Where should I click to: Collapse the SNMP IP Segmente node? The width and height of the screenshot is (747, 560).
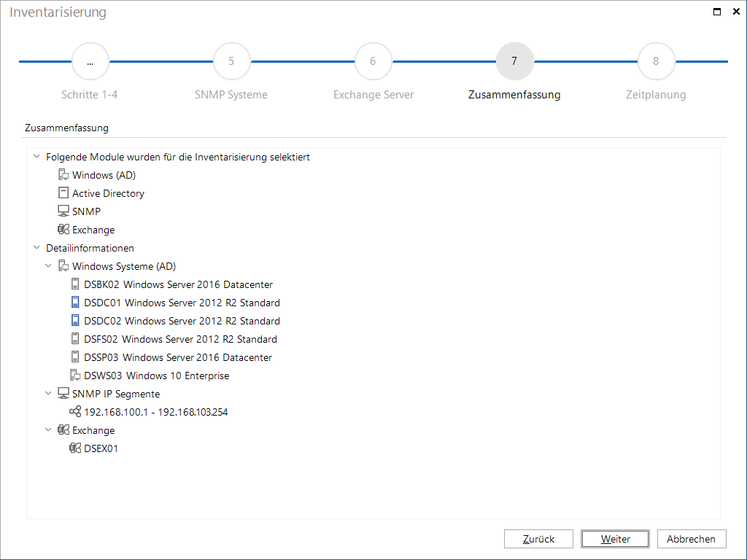click(48, 393)
